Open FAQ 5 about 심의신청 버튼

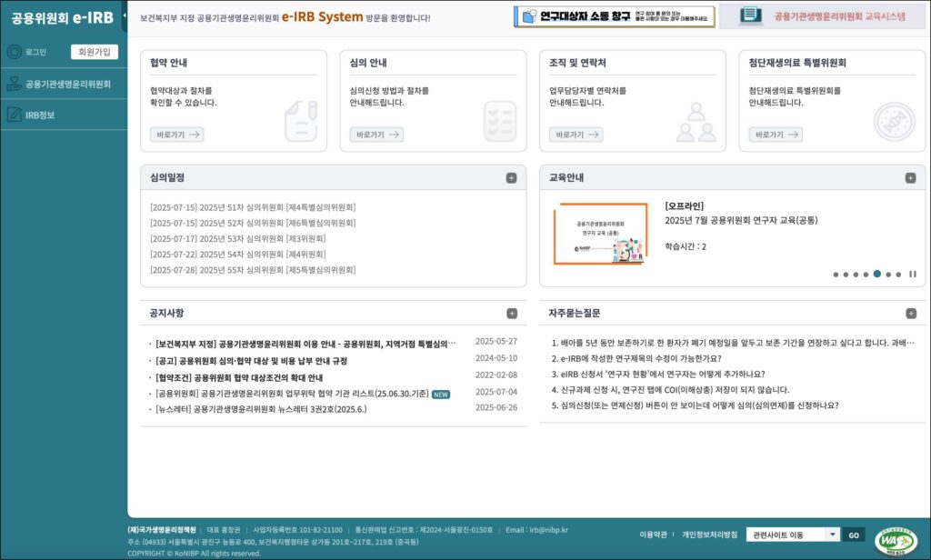(695, 405)
